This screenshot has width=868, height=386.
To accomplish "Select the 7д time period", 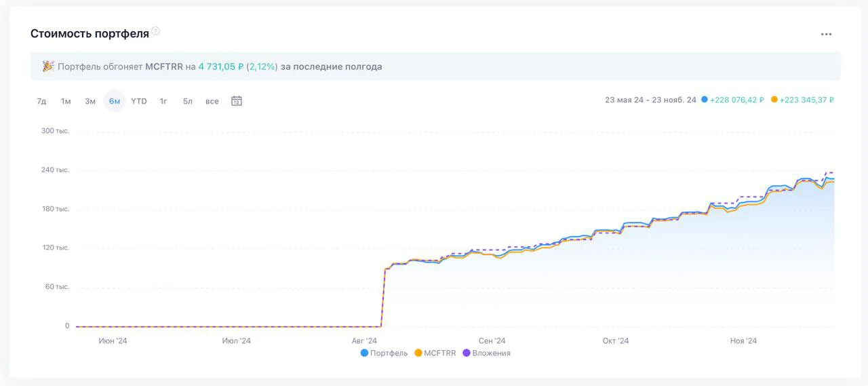I will (41, 101).
